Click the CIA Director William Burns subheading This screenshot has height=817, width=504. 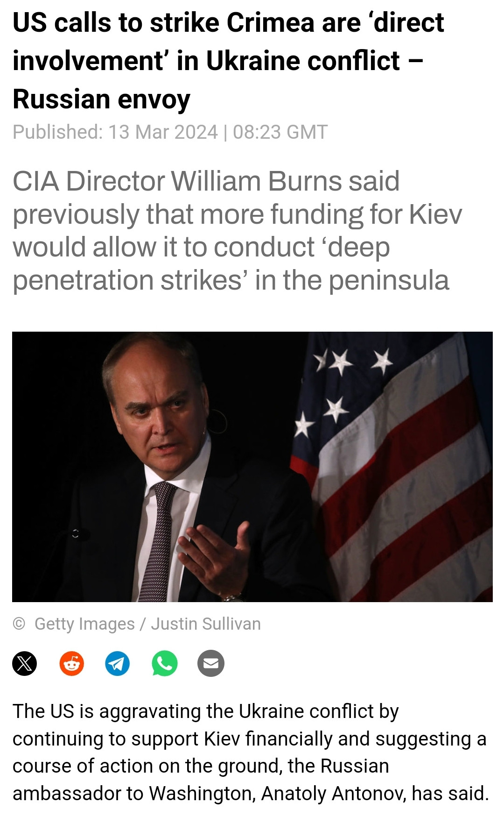pyautogui.click(x=238, y=230)
